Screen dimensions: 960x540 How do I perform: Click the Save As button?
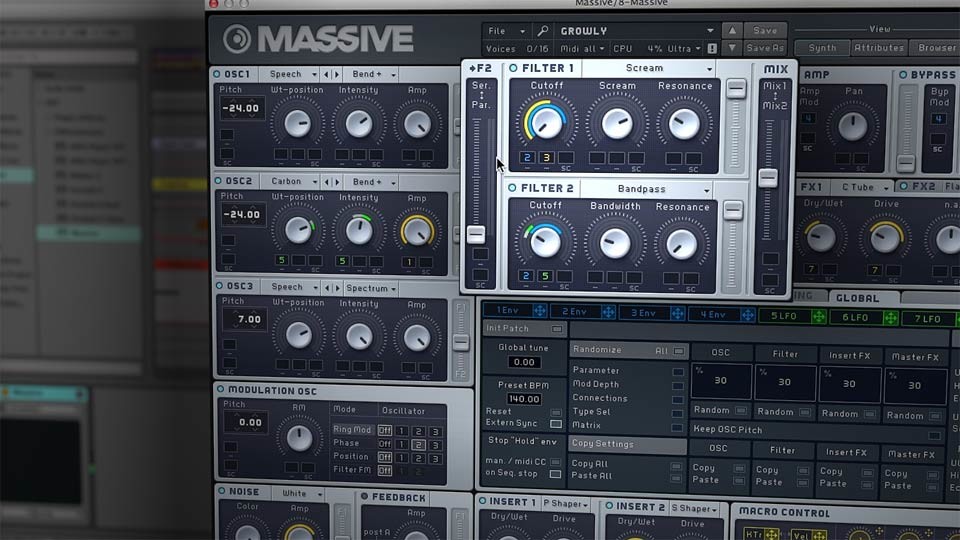click(765, 48)
